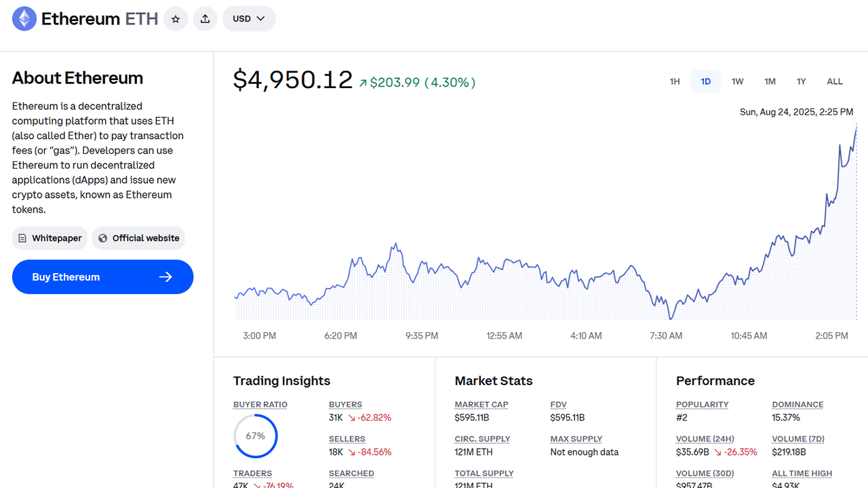
Task: Click the Buy Ethereum button
Action: 103,277
